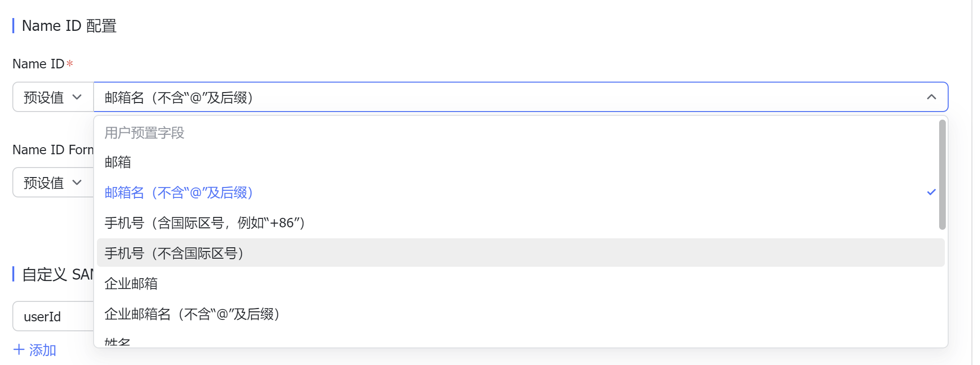
Task: Click the blue checkmark beside selected 邮箱名 option
Action: (931, 192)
